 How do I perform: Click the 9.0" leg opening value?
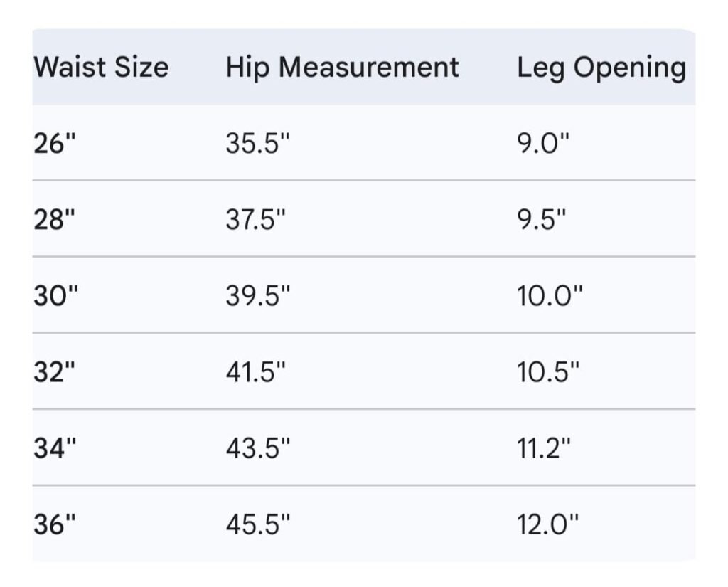(x=543, y=144)
